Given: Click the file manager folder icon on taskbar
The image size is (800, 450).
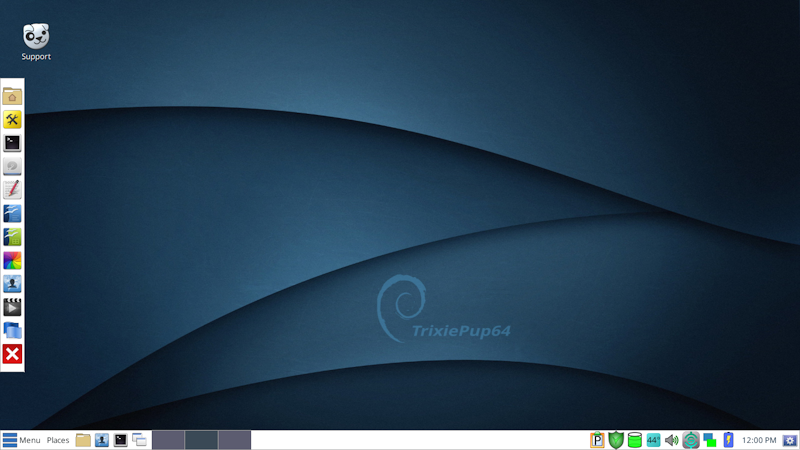Looking at the screenshot, I should 83,440.
